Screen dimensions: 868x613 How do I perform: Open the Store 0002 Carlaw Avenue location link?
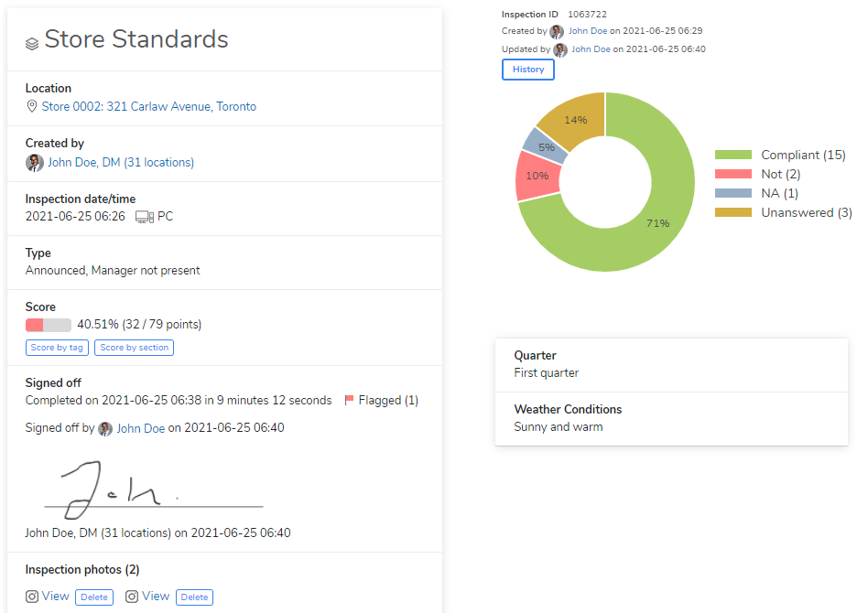(x=148, y=106)
